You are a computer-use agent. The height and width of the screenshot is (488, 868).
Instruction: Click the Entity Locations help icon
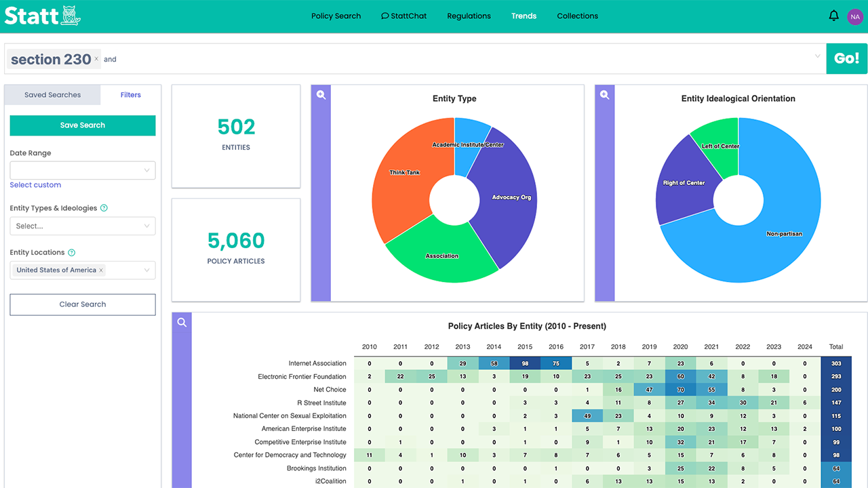71,253
